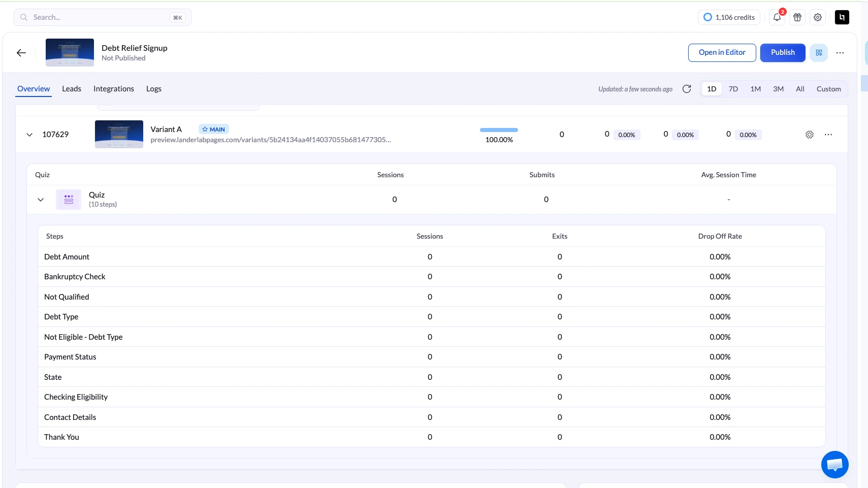Open Variant A more options menu
868x488 pixels.
coord(828,135)
